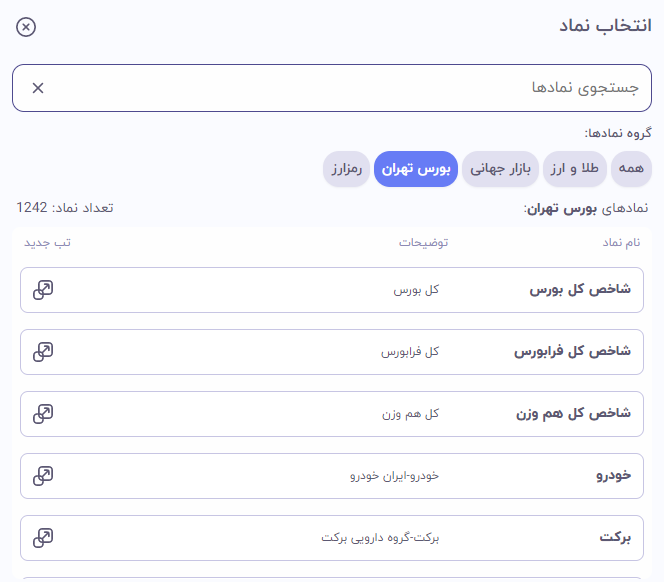Viewport: 664px width, 582px height.
Task: Select the رمزارز group filter
Action: click(x=346, y=169)
